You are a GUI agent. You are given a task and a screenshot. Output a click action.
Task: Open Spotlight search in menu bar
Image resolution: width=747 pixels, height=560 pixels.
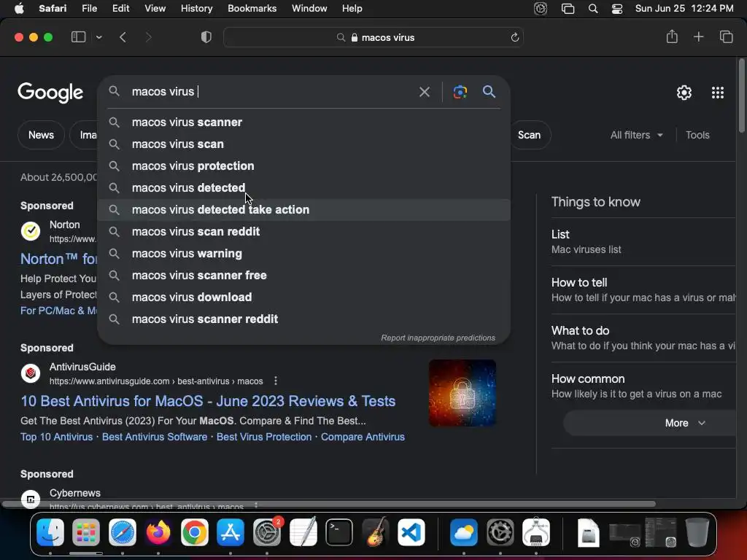(592, 9)
